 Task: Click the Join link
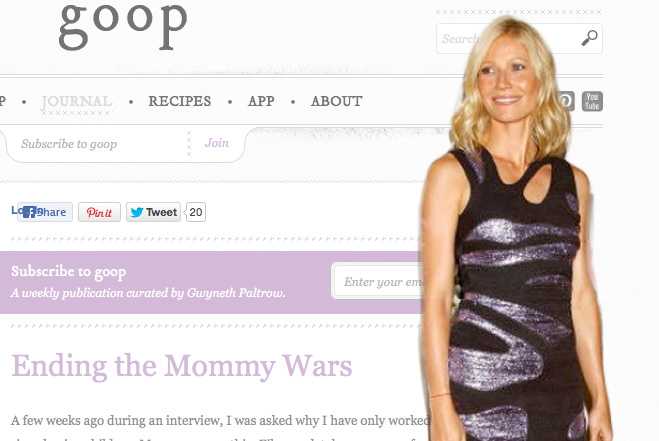[x=217, y=143]
